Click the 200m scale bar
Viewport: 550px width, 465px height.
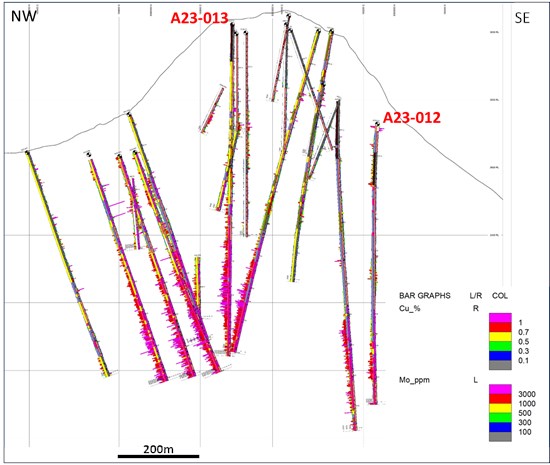tap(159, 456)
